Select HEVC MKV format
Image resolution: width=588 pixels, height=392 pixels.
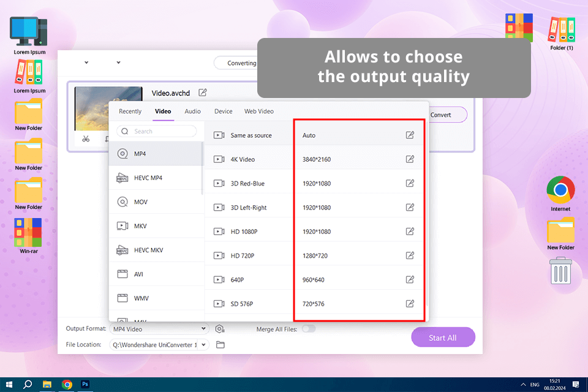click(156, 250)
